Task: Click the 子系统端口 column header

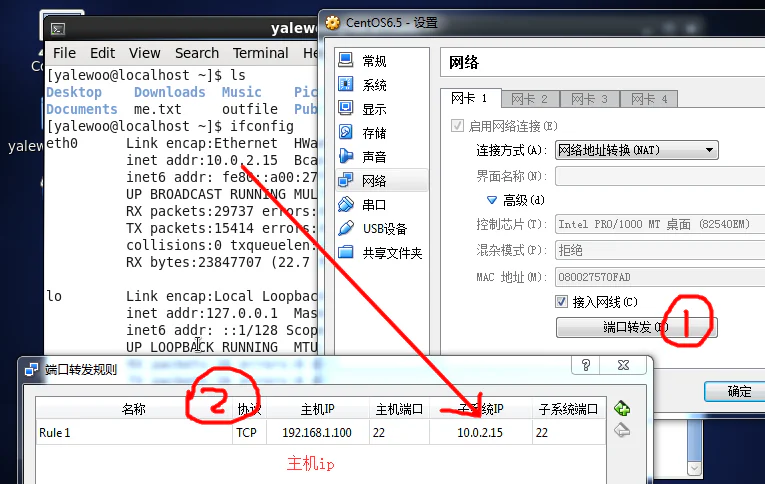Action: tap(568, 409)
